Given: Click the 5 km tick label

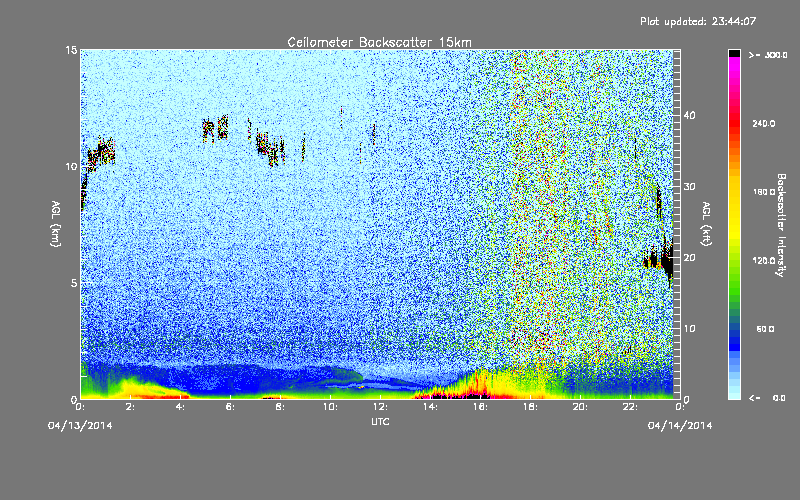Looking at the screenshot, I should click(74, 283).
